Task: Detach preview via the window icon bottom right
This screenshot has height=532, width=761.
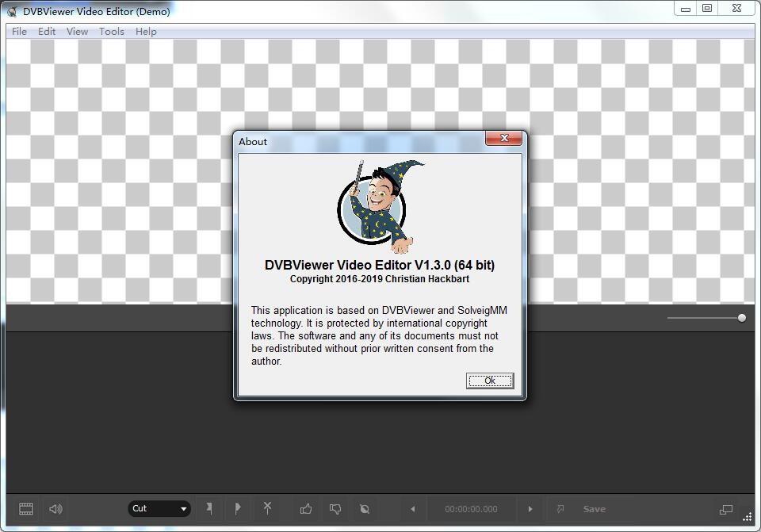Action: (725, 509)
